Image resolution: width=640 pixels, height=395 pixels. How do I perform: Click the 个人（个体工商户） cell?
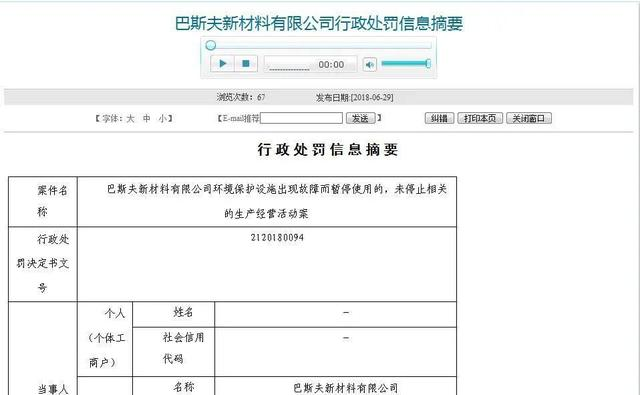[x=105, y=339]
